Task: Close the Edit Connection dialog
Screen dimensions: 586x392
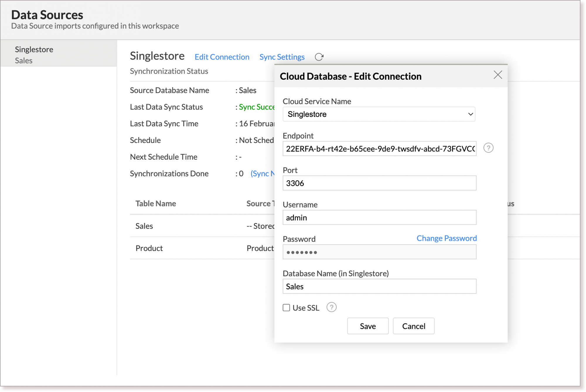Action: [498, 75]
